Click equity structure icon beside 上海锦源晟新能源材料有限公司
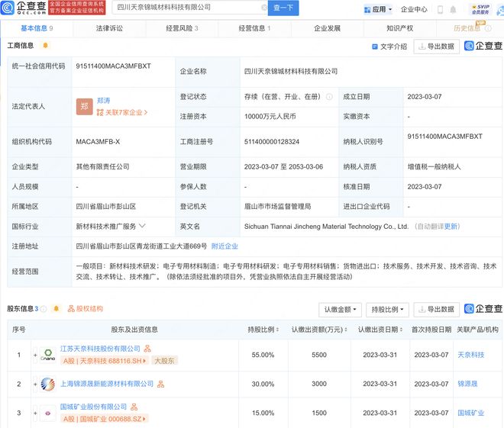 click(x=160, y=384)
